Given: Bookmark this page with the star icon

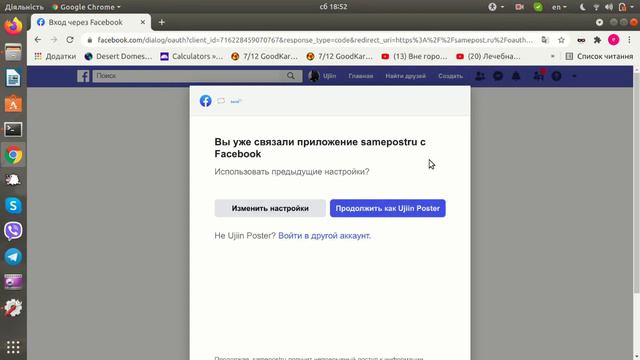Looking at the screenshot, I should pos(562,40).
